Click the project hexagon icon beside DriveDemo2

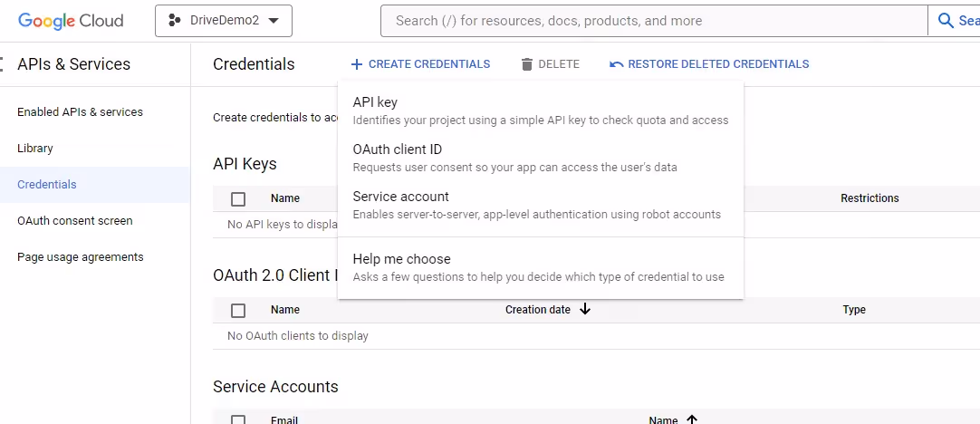click(175, 21)
